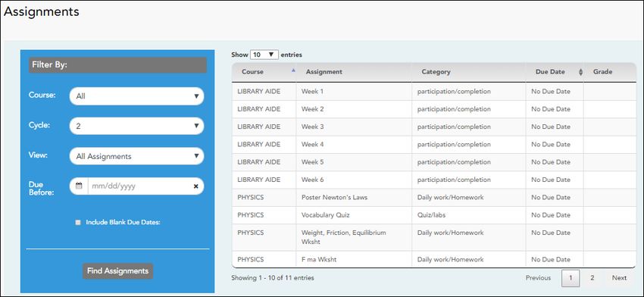This screenshot has width=644, height=297.
Task: Click the Assignments page title
Action: click(42, 12)
